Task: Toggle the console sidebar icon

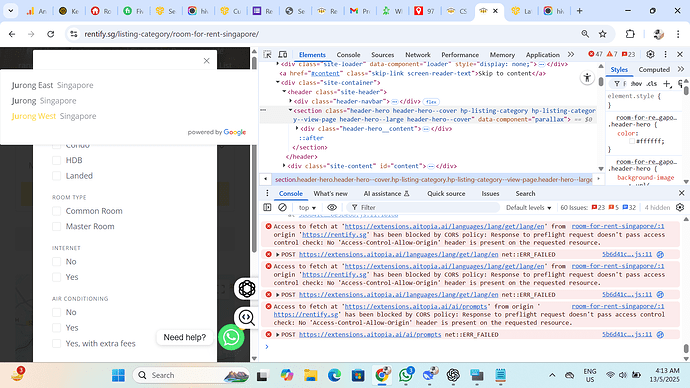Action: click(x=267, y=207)
